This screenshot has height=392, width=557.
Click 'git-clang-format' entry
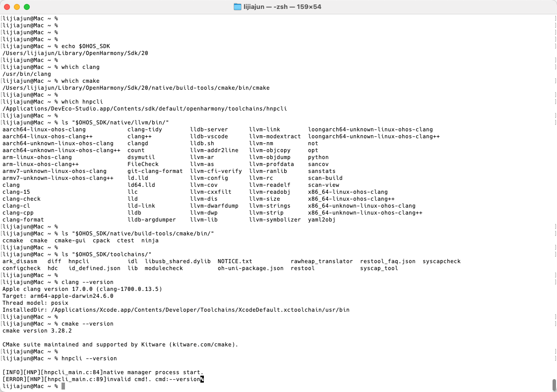pyautogui.click(x=155, y=171)
